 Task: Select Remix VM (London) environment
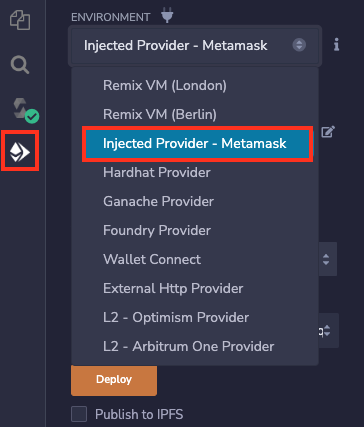point(165,86)
